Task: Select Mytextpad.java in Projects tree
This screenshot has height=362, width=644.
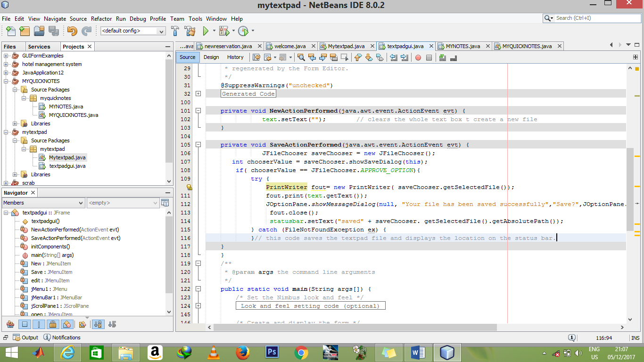Action: (x=67, y=157)
